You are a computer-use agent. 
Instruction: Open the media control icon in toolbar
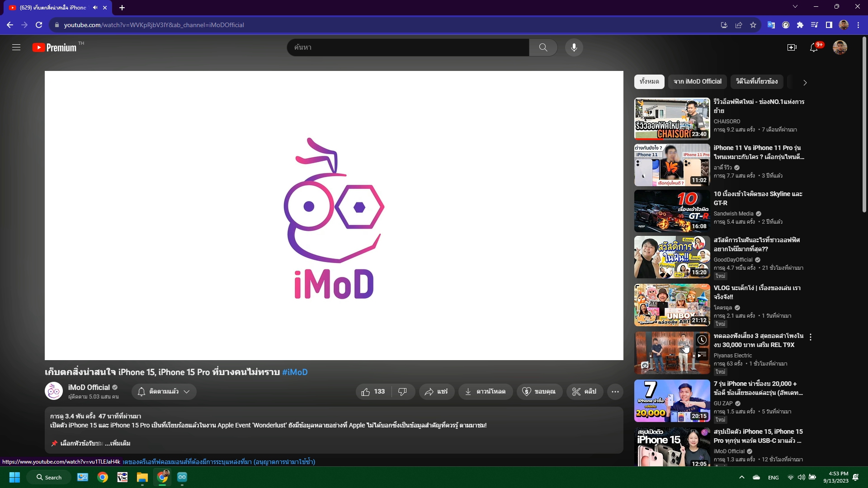pos(815,25)
